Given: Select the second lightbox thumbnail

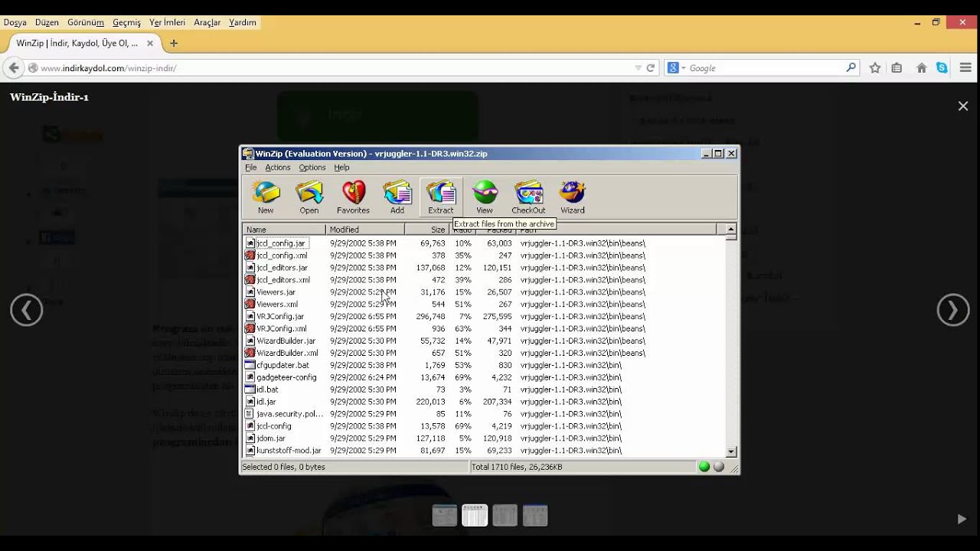Looking at the screenshot, I should (475, 516).
